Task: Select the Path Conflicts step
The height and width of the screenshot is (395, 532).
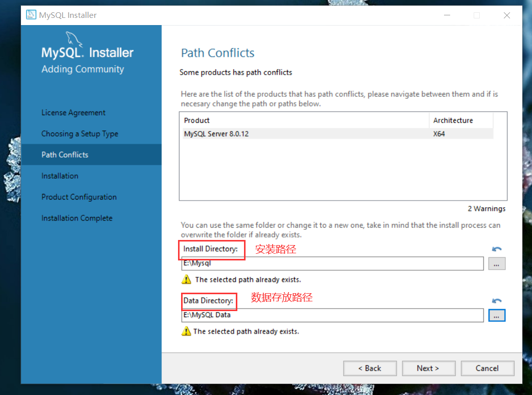Action: point(91,155)
